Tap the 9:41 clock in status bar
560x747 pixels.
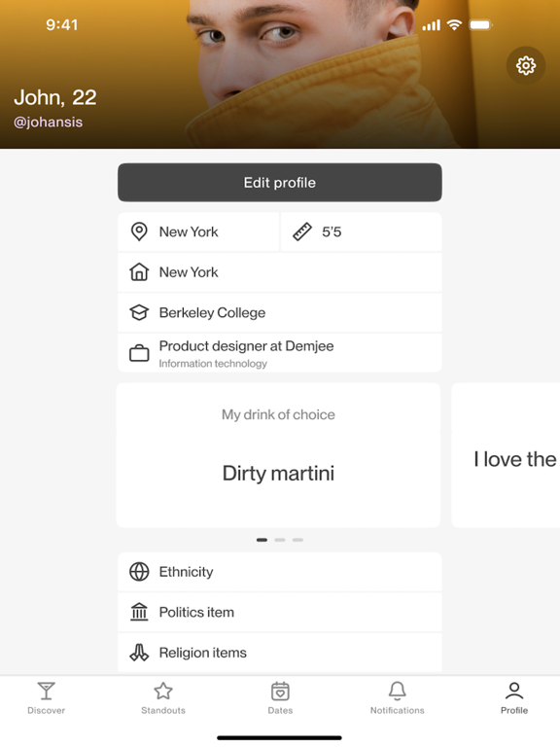pos(62,24)
